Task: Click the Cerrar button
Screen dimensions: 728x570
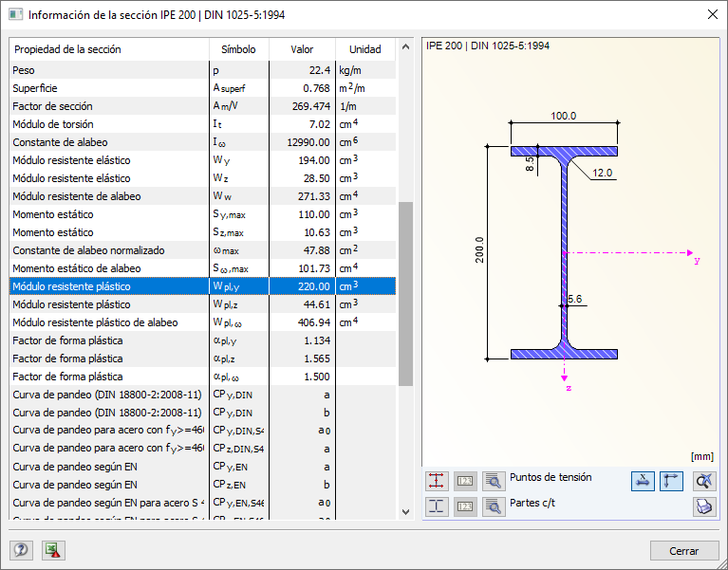Action: 684,550
